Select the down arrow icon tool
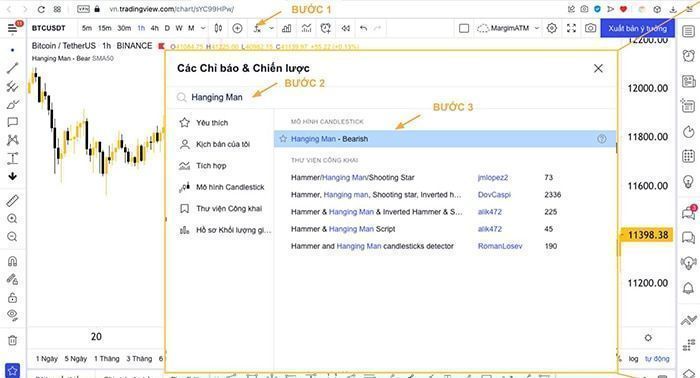Viewport: 700px width, 378px height. [x=12, y=176]
